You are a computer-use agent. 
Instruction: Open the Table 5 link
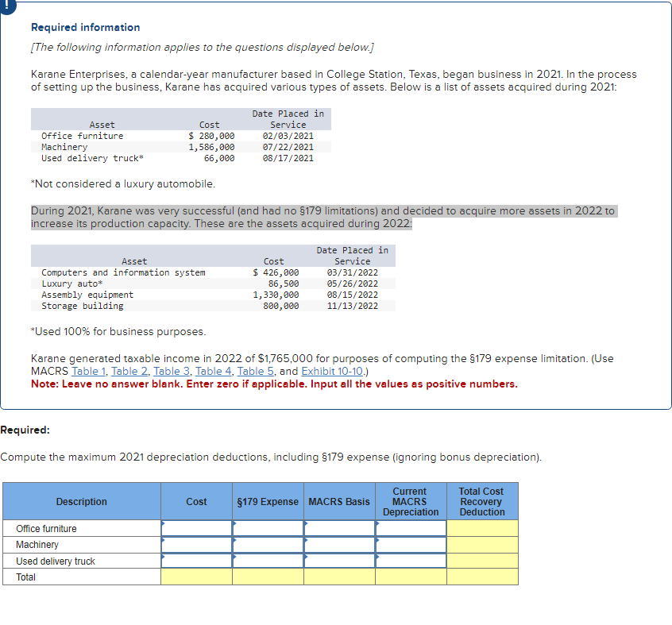pos(256,371)
